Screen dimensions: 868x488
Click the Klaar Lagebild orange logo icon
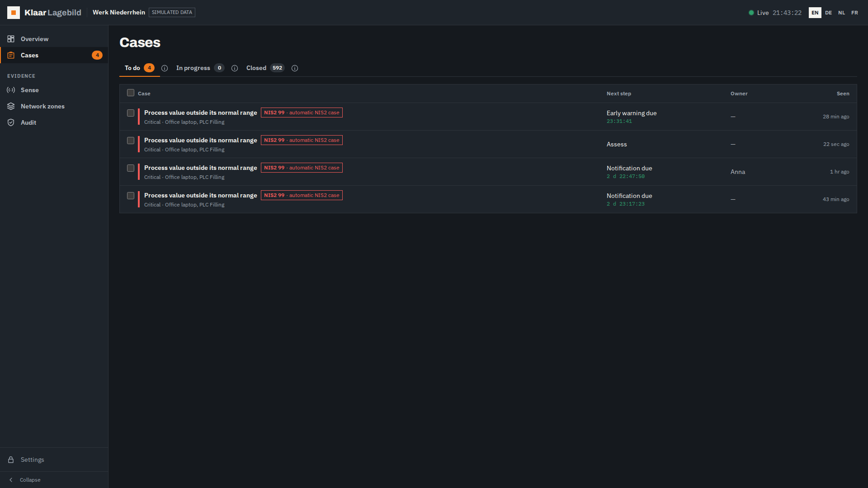coord(14,13)
